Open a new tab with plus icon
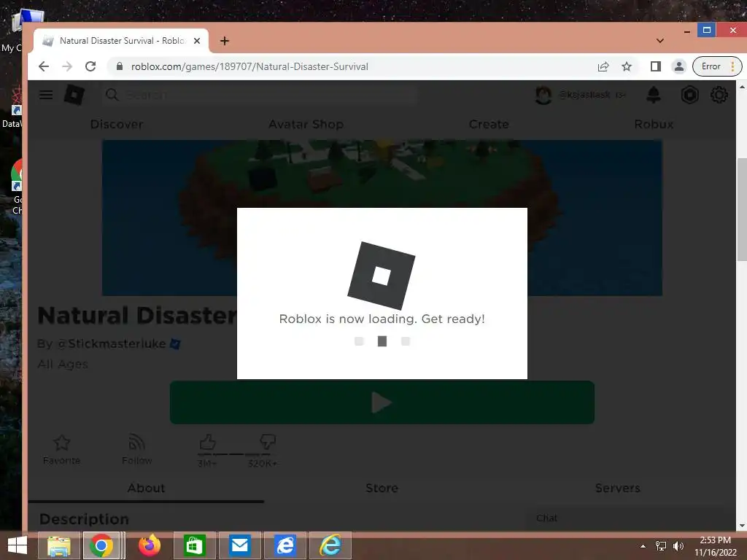 [x=225, y=41]
